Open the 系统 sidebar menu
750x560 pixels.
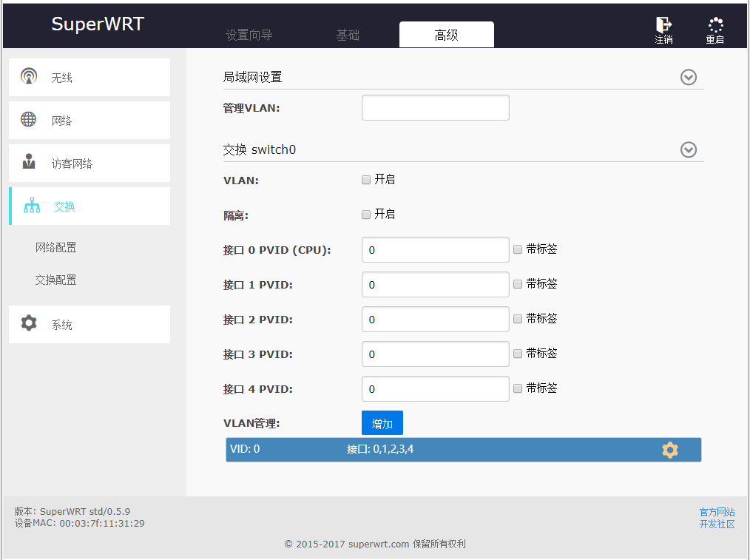click(89, 324)
